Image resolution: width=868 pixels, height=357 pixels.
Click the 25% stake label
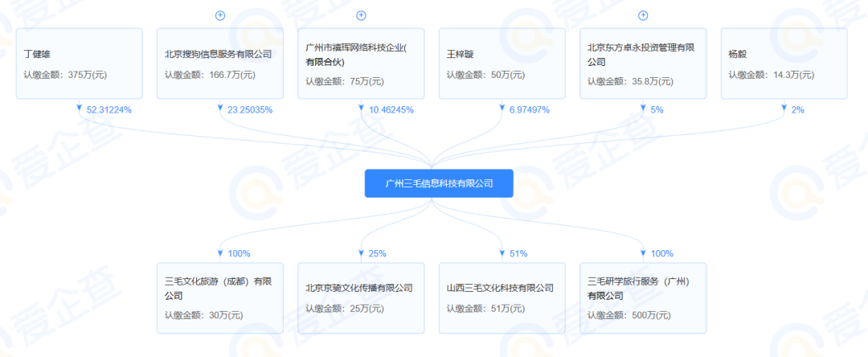[x=378, y=254]
